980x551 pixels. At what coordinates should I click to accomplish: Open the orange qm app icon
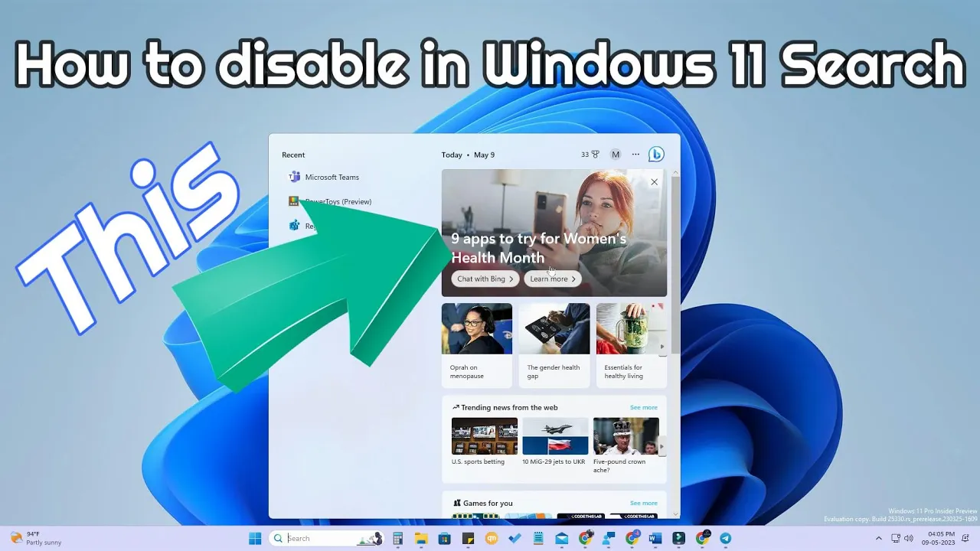tap(492, 538)
